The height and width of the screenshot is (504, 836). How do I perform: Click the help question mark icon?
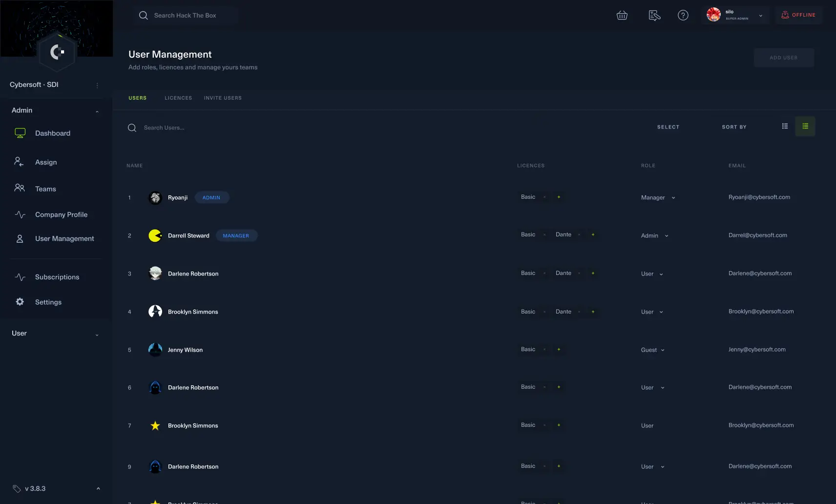click(683, 16)
